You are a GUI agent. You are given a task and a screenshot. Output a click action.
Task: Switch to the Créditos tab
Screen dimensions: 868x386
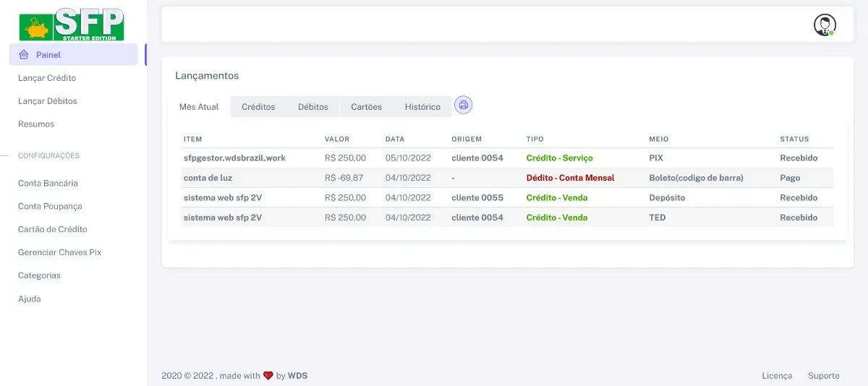(258, 107)
